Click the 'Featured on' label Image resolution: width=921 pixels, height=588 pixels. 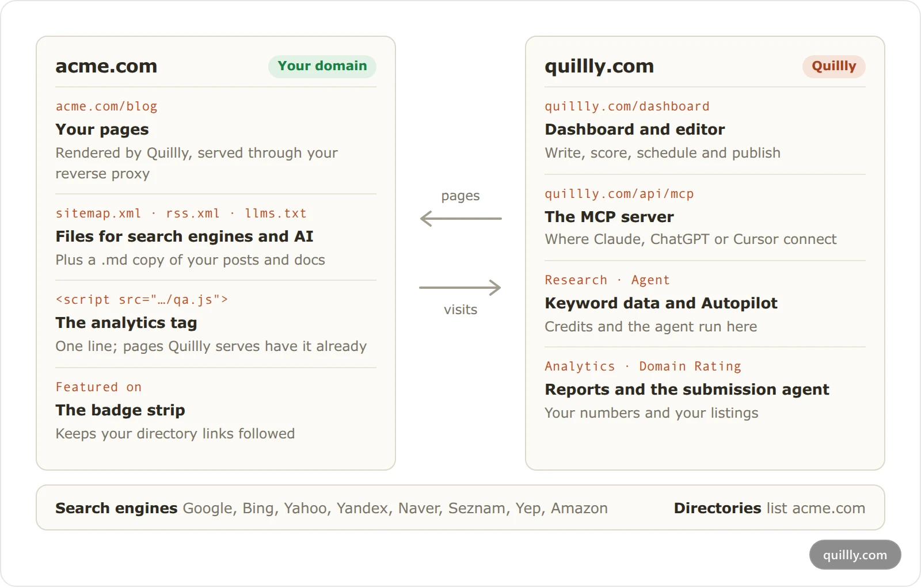98,387
